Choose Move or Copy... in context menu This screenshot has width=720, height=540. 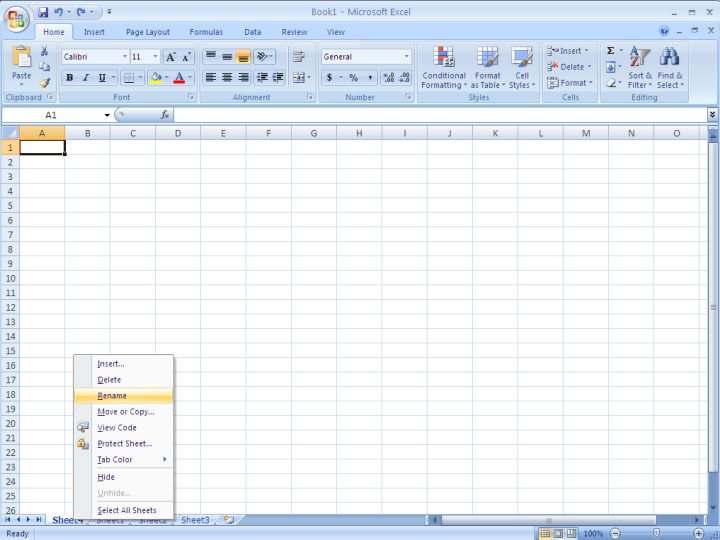(x=124, y=412)
